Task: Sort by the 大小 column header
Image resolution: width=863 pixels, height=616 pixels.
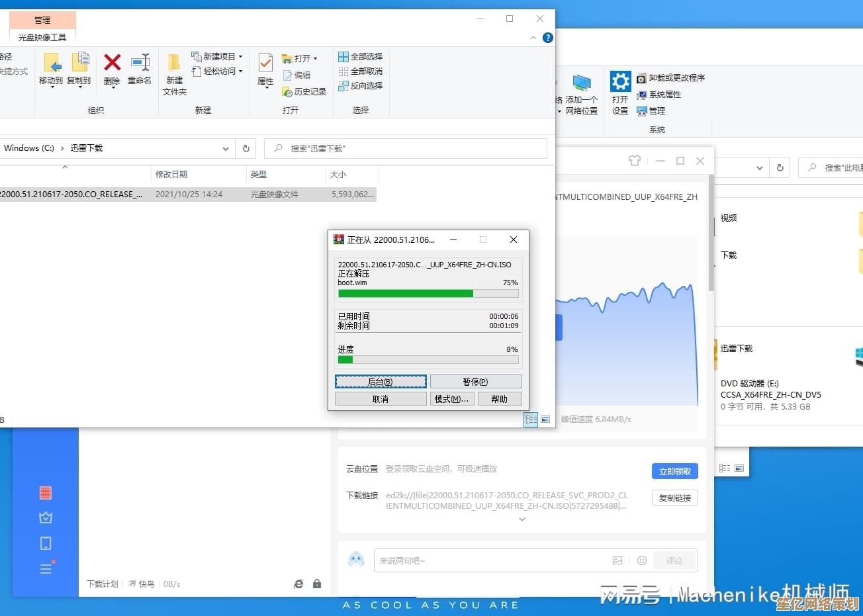Action: [353, 175]
